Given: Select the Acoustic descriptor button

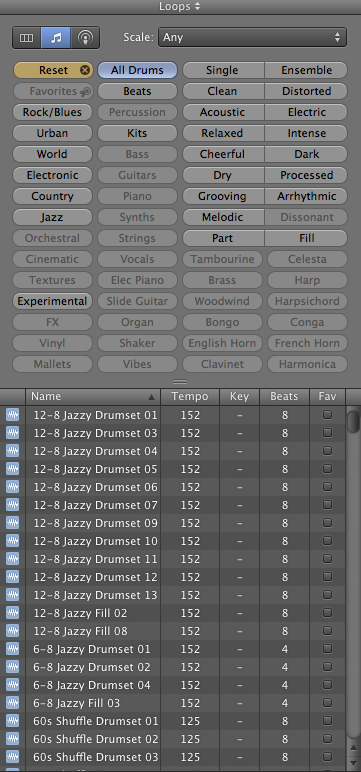Looking at the screenshot, I should [223, 112].
